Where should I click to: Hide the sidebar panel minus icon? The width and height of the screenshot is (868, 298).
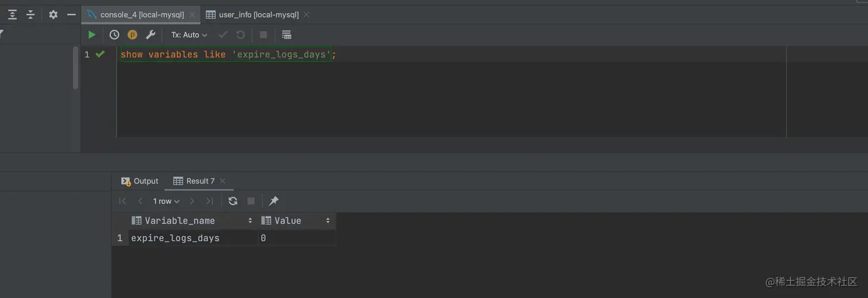click(x=71, y=14)
